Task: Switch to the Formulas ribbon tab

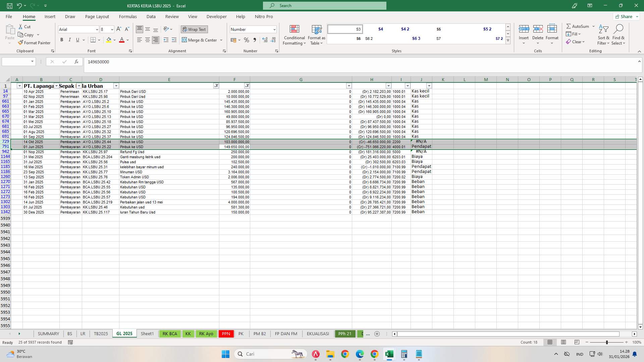Action: [128, 16]
